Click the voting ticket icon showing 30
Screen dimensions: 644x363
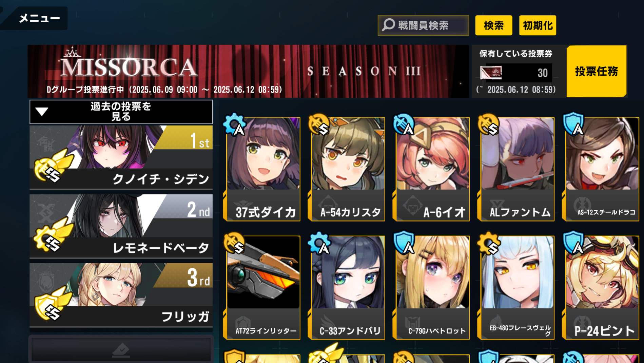491,73
